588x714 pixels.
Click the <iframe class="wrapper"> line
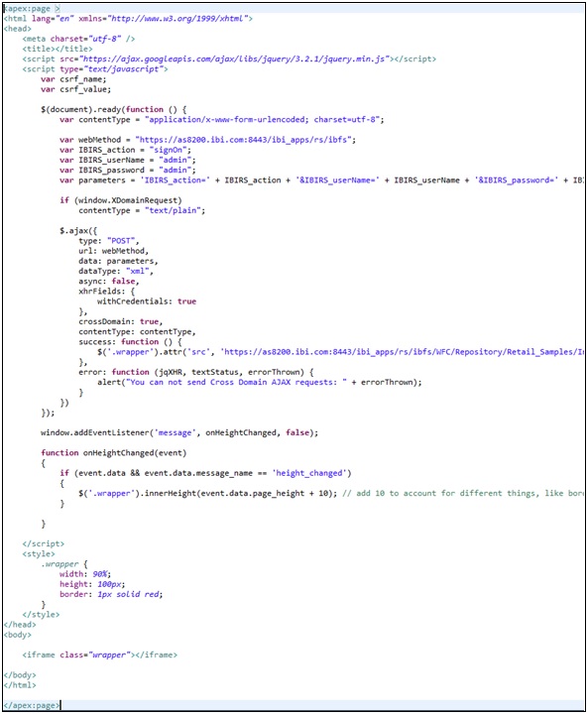tap(100, 654)
